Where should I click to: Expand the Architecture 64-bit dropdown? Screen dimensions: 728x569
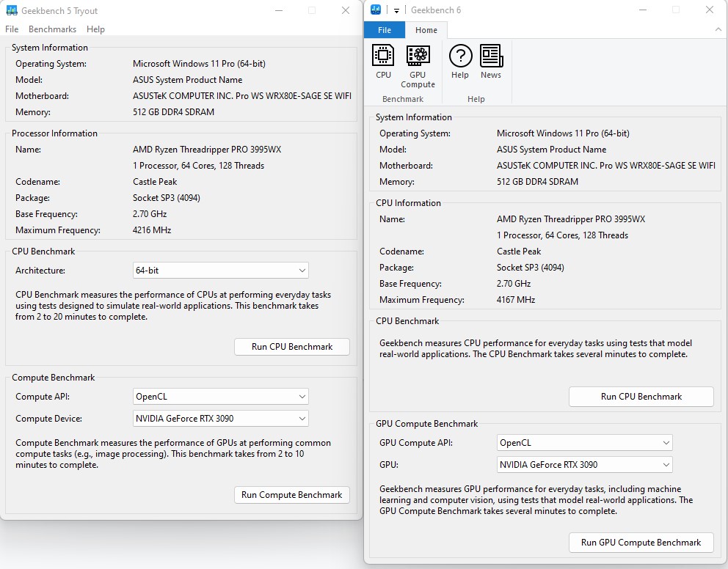point(220,271)
